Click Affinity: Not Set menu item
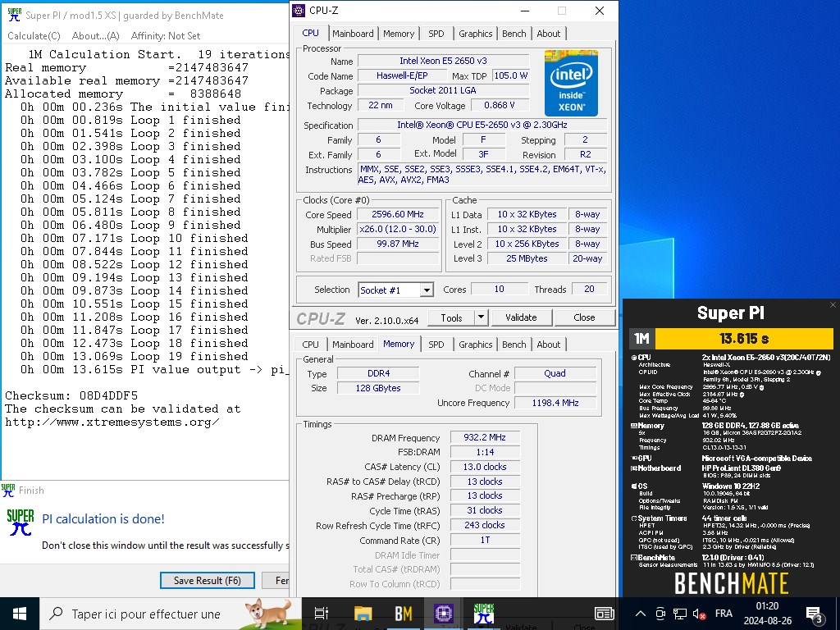 (x=166, y=36)
